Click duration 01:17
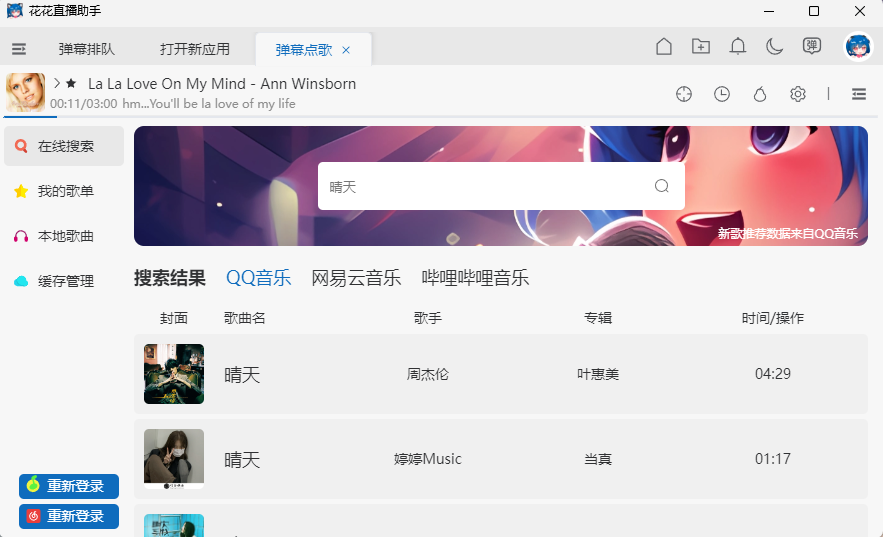The width and height of the screenshot is (883, 537). pyautogui.click(x=773, y=459)
